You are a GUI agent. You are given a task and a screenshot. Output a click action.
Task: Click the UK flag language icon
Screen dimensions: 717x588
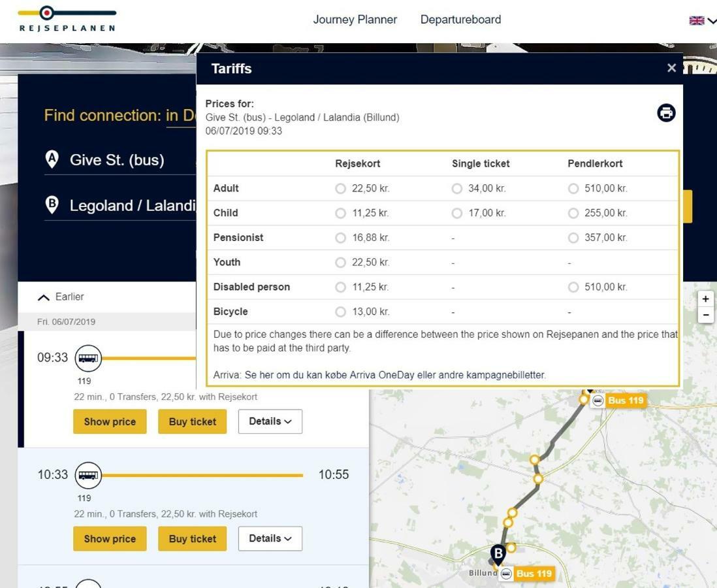click(x=696, y=21)
